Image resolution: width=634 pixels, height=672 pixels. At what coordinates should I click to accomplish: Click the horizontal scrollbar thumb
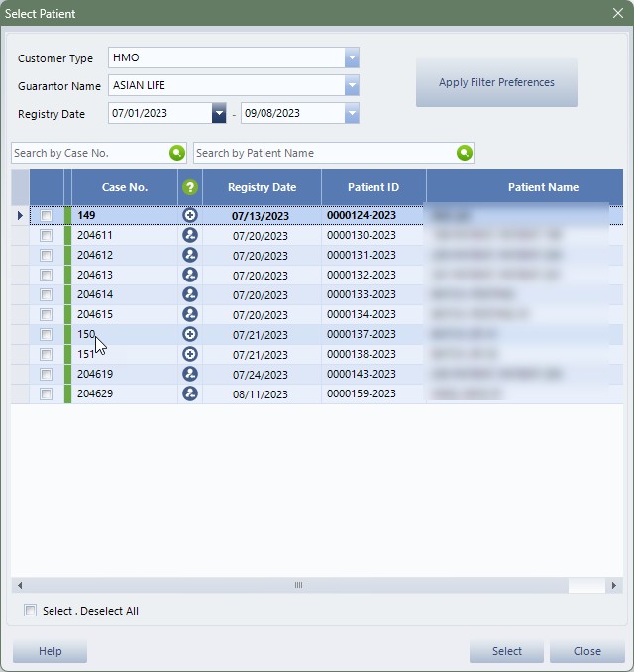coord(298,586)
